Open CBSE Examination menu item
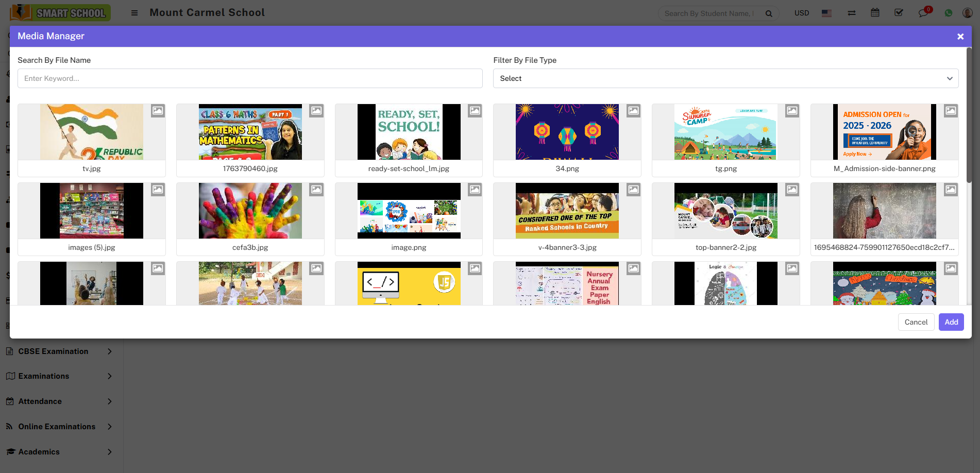 point(59,351)
